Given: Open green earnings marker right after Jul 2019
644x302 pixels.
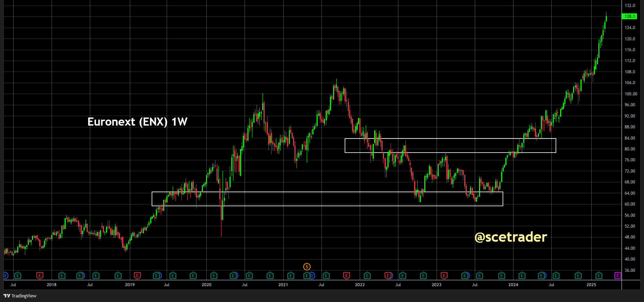Looking at the screenshot, I should 172,276.
